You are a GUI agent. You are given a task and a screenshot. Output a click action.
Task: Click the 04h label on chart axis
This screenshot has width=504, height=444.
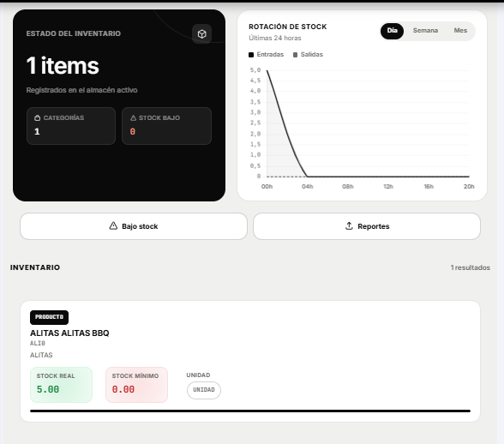click(x=307, y=187)
